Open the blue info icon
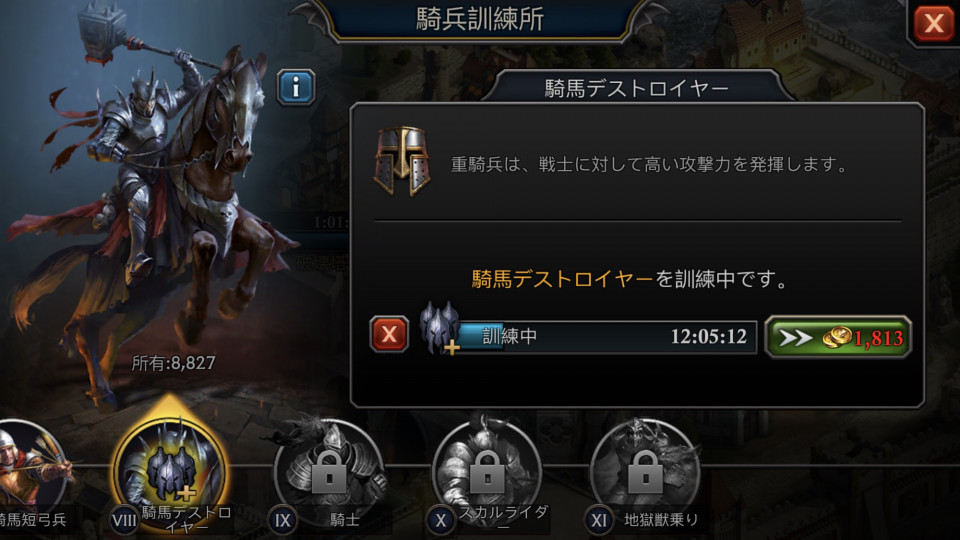Screen dimensions: 960x540 point(296,87)
